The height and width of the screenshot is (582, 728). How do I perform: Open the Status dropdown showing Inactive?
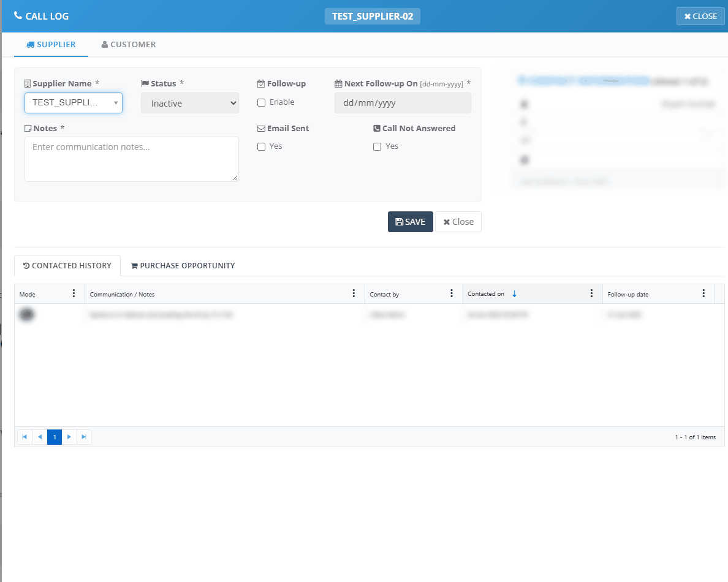[x=190, y=103]
